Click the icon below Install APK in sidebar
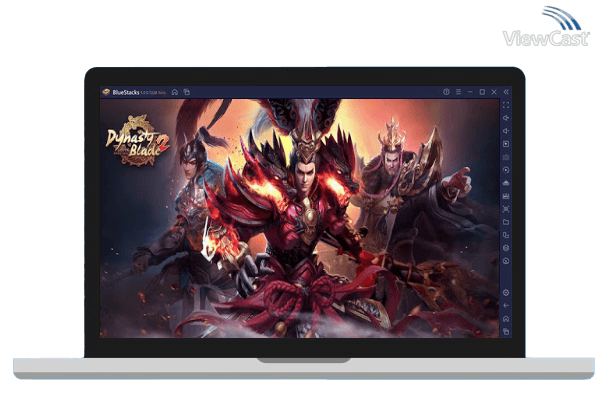602x414 pixels. [506, 196]
